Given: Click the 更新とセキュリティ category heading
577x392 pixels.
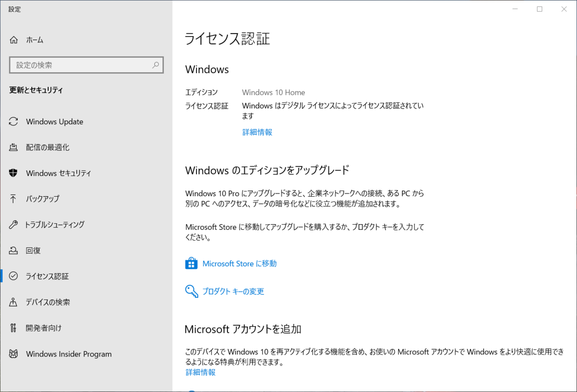Looking at the screenshot, I should [x=36, y=90].
